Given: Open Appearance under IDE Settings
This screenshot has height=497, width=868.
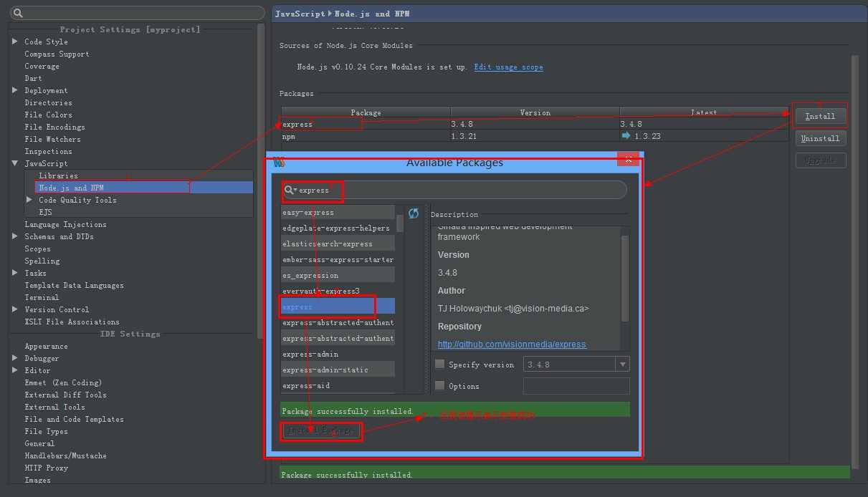Looking at the screenshot, I should 46,346.
